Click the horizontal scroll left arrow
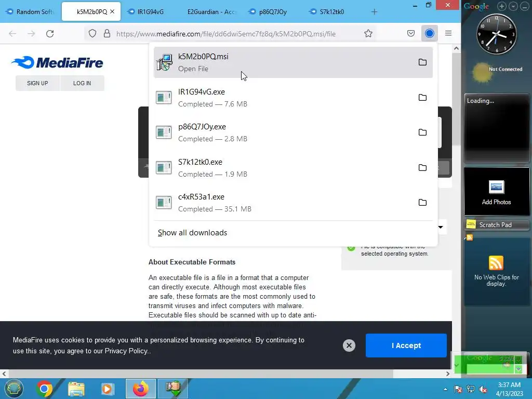Image resolution: width=532 pixels, height=399 pixels. 4,374
